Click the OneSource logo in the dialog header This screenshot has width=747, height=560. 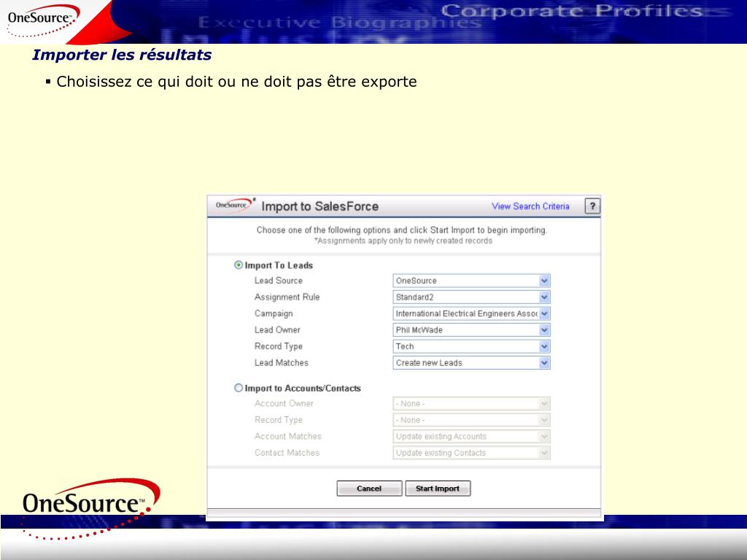click(236, 205)
